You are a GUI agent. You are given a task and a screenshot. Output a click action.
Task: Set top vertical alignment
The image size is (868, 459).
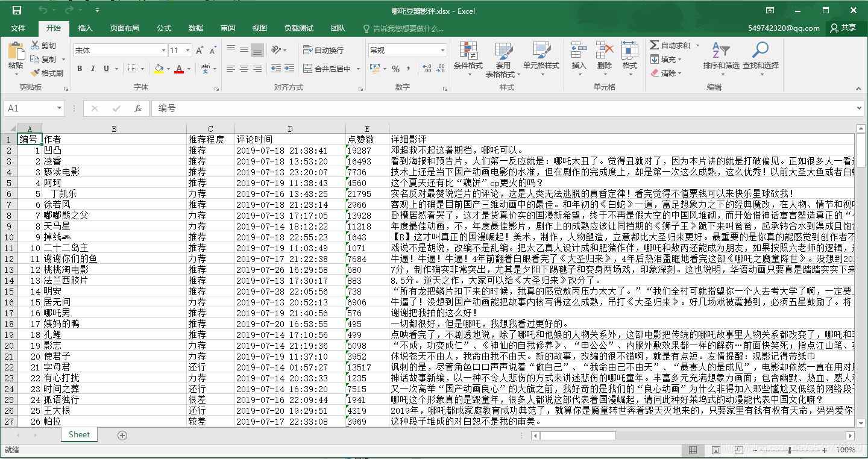(231, 50)
